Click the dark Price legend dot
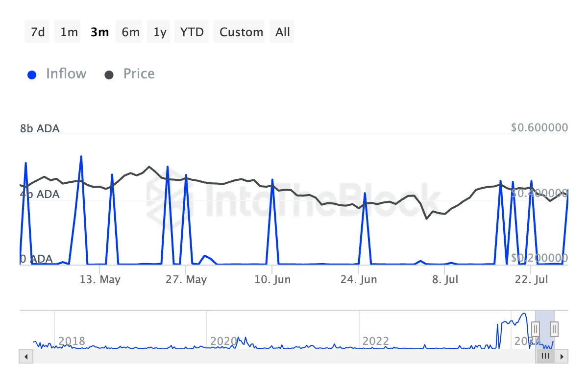The image size is (588, 392). [x=109, y=75]
